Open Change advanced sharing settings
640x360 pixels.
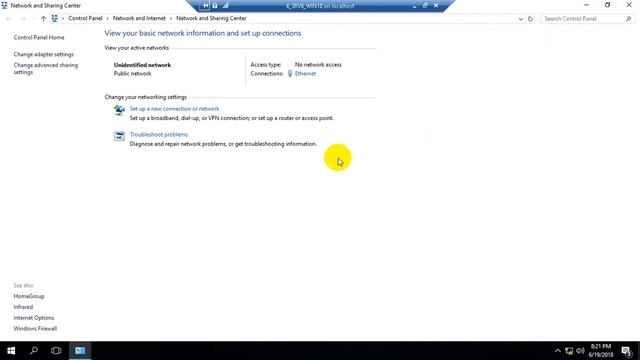coord(46,69)
